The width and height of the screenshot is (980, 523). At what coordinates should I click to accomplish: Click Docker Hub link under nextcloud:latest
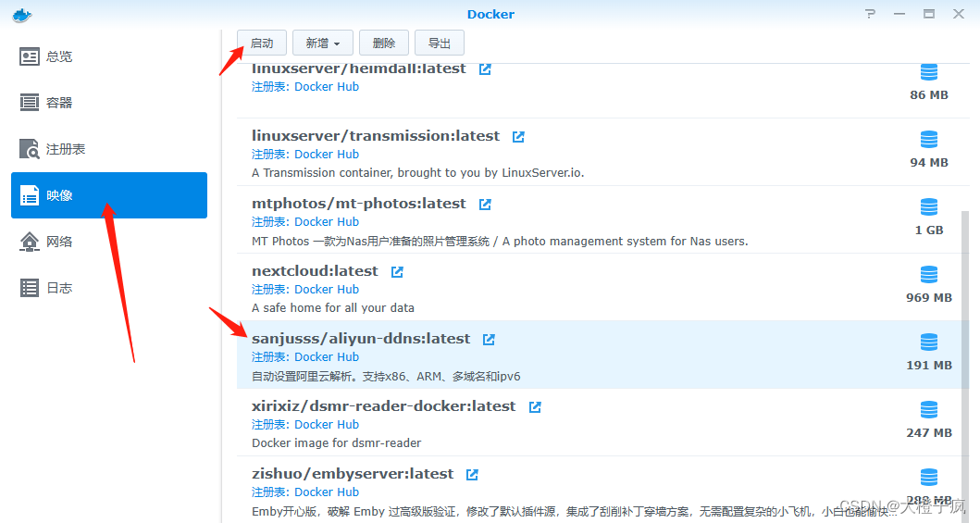(327, 290)
